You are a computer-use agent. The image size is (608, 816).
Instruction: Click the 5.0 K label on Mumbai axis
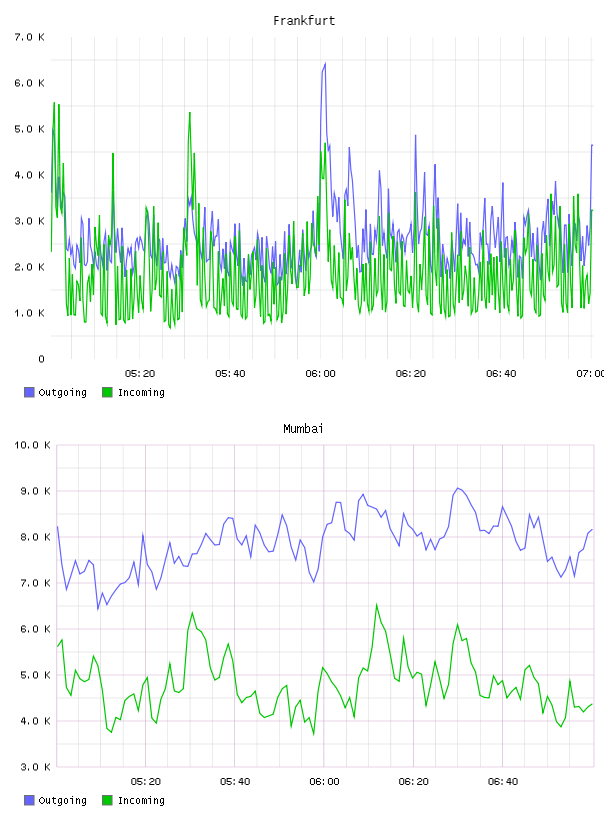tap(35, 675)
